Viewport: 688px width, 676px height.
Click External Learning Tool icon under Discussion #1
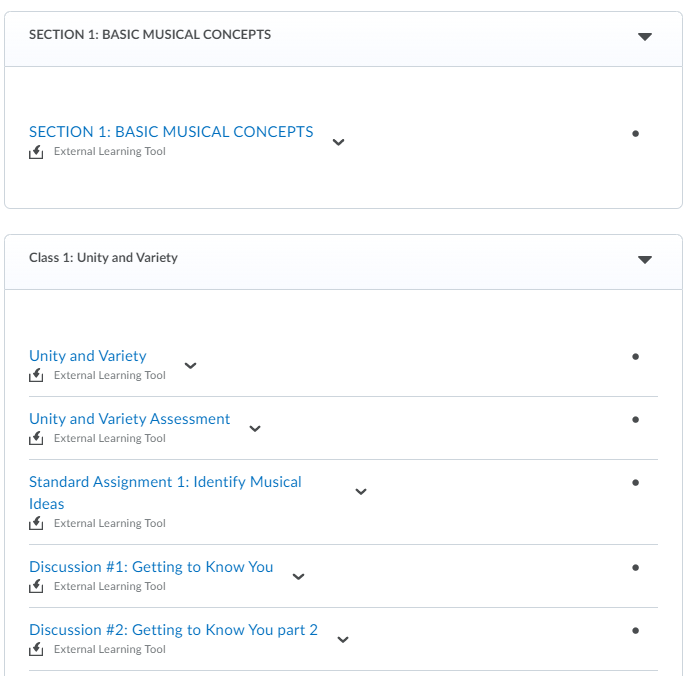click(x=36, y=587)
